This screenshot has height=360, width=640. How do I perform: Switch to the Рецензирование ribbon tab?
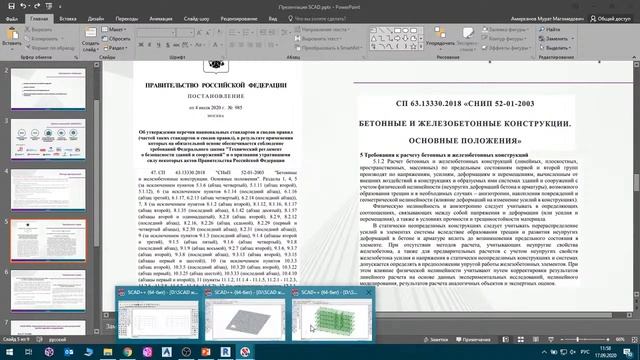[239, 19]
